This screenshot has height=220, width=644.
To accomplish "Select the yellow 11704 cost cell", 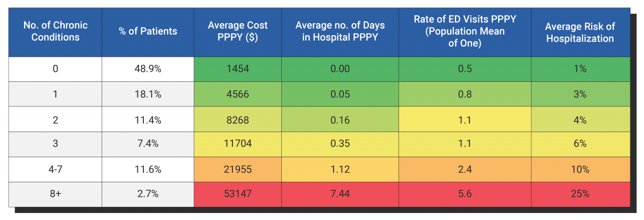I will tap(237, 144).
